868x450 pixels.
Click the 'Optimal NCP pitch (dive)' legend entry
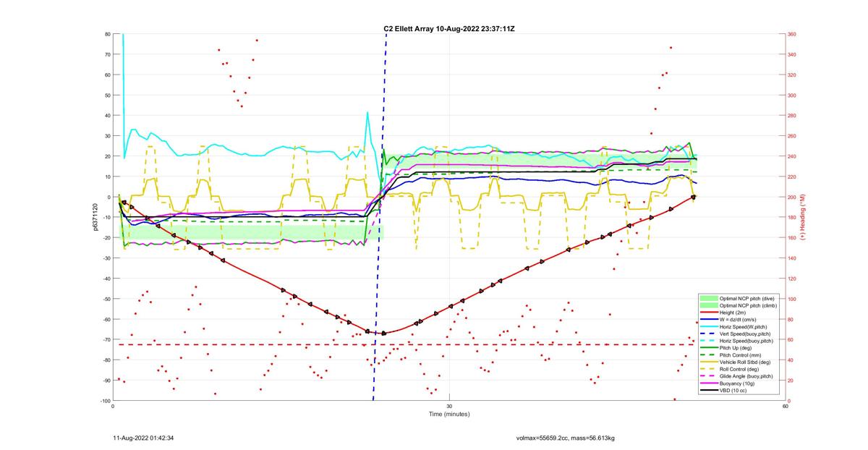(x=738, y=298)
